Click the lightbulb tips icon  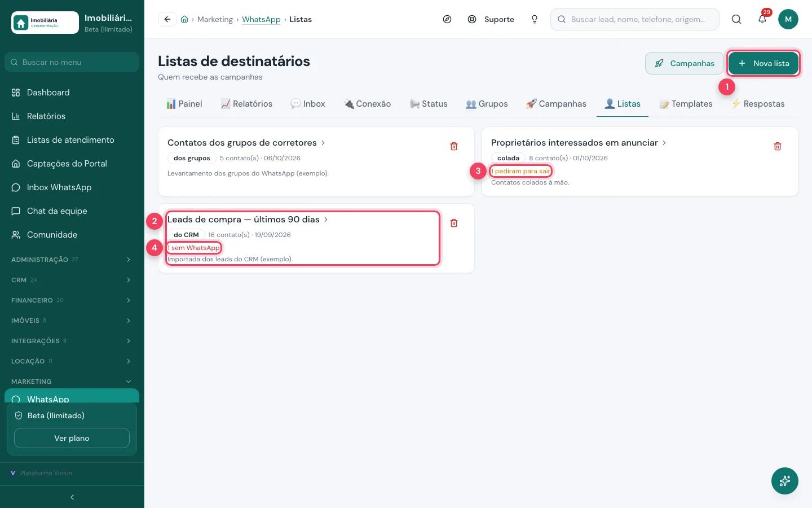[535, 19]
